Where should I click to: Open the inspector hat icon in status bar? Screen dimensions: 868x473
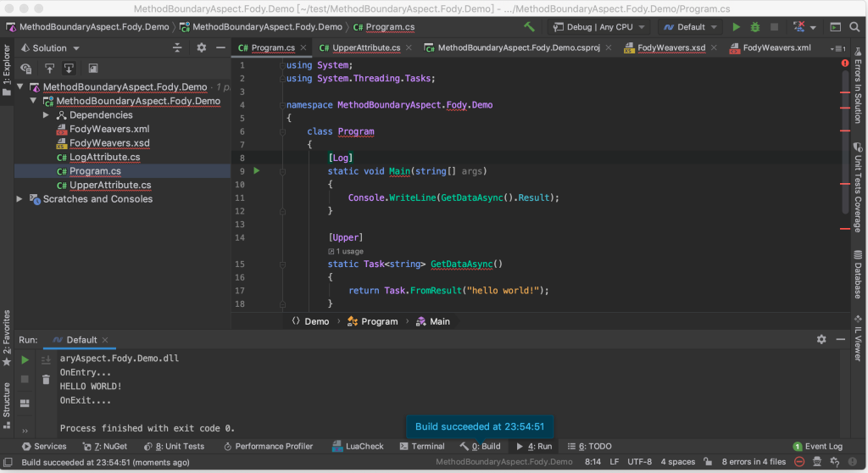[817, 461]
